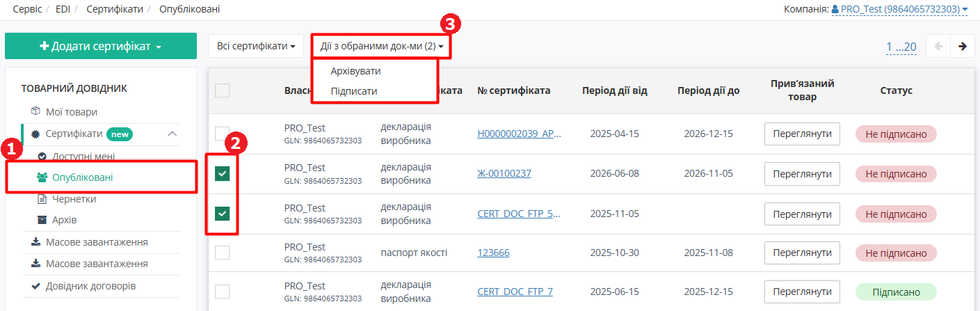Image resolution: width=980 pixels, height=311 pixels.
Task: Close the 'Дії з обраними док-ми (2)' dropdown
Action: pos(382,46)
